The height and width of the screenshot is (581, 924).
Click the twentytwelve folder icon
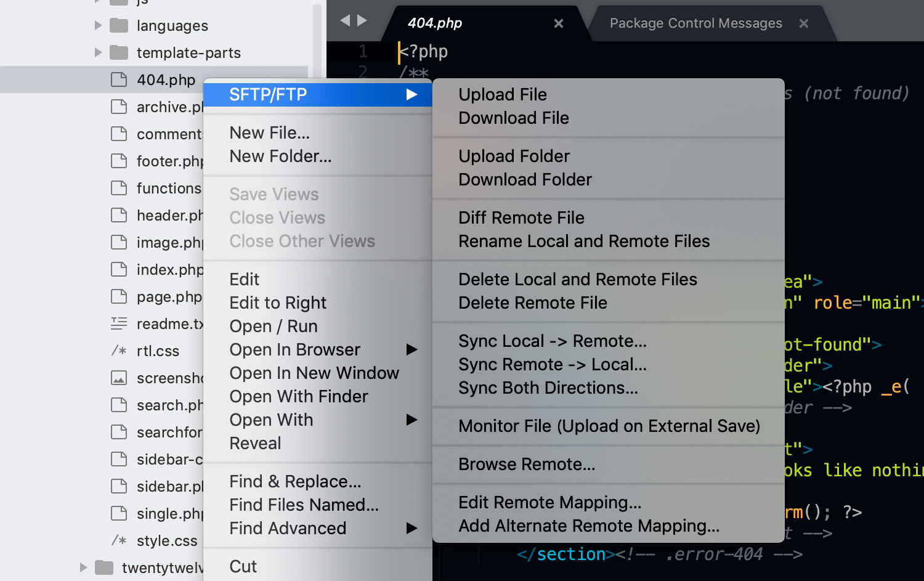coord(104,567)
